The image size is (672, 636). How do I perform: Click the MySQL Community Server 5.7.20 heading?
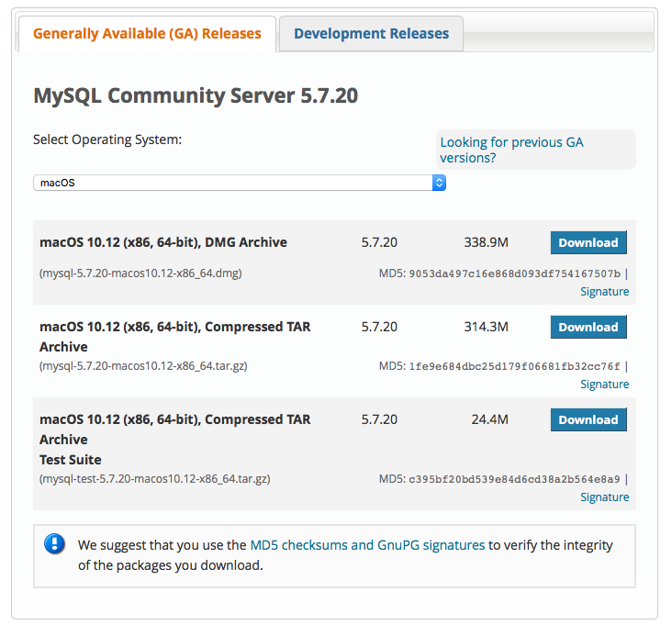(x=196, y=95)
